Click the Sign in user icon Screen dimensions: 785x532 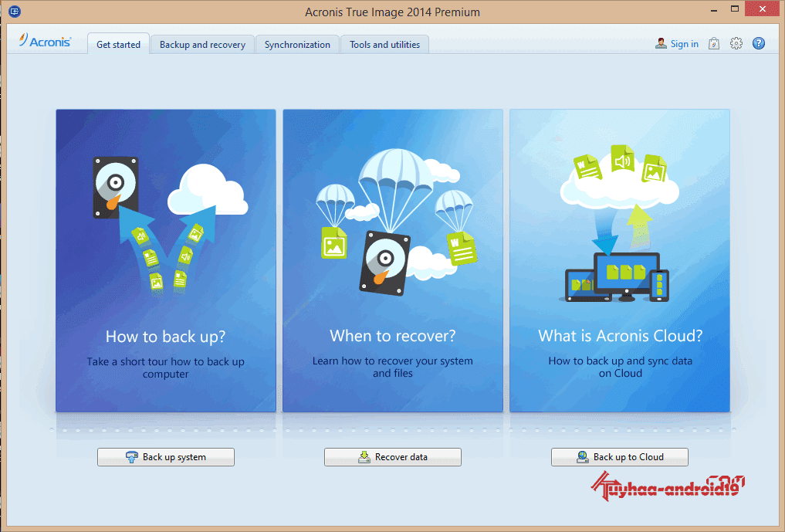[x=661, y=43]
